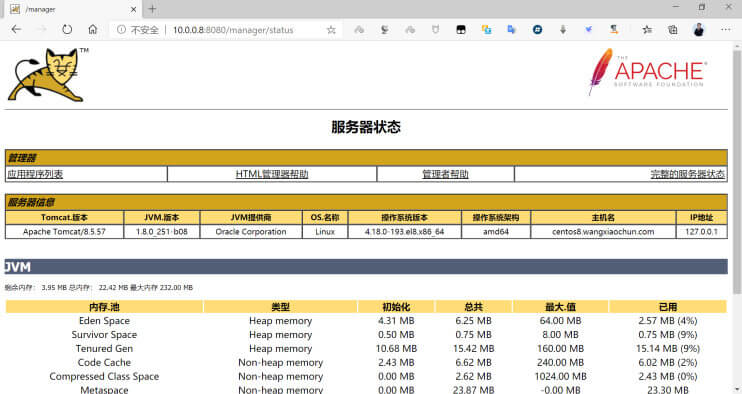This screenshot has width=742, height=394.
Task: Open the user profile avatar
Action: (x=698, y=30)
